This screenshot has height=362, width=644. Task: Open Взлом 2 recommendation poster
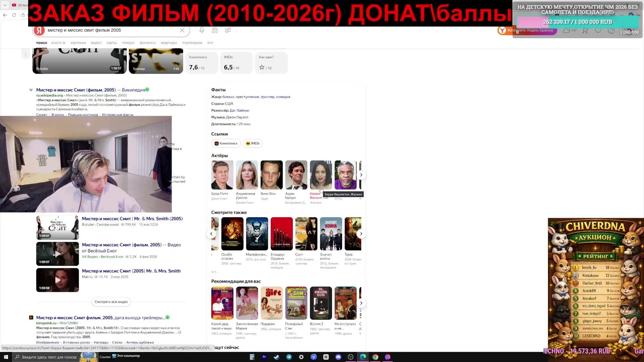pyautogui.click(x=320, y=303)
